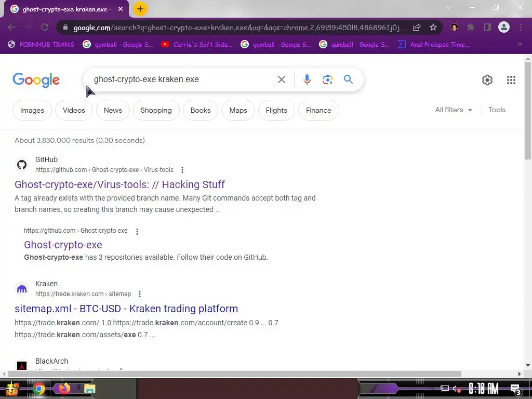The image size is (532, 399).
Task: Click the Kraken favicon icon
Action: click(22, 289)
